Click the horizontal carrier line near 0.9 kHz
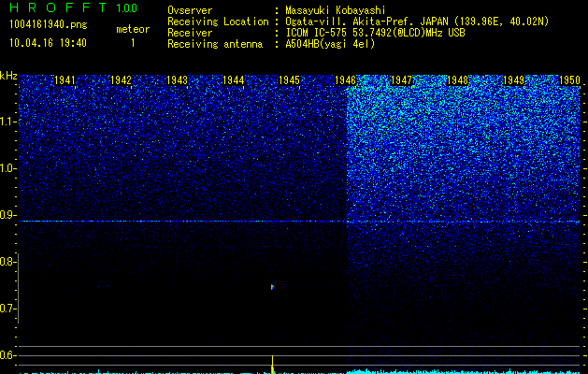 coord(299,222)
